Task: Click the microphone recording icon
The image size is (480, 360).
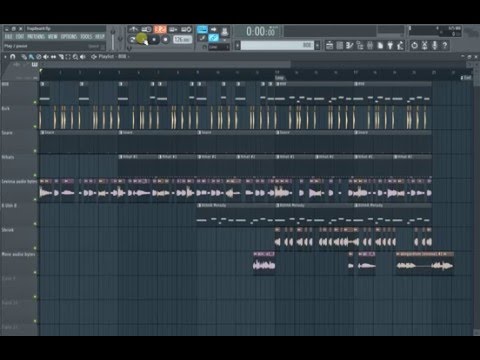Action: click(434, 45)
